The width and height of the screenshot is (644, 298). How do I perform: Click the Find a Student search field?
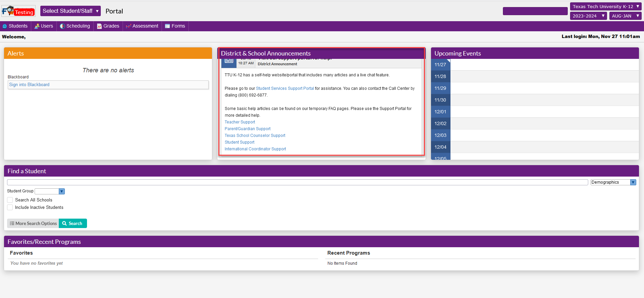point(297,182)
